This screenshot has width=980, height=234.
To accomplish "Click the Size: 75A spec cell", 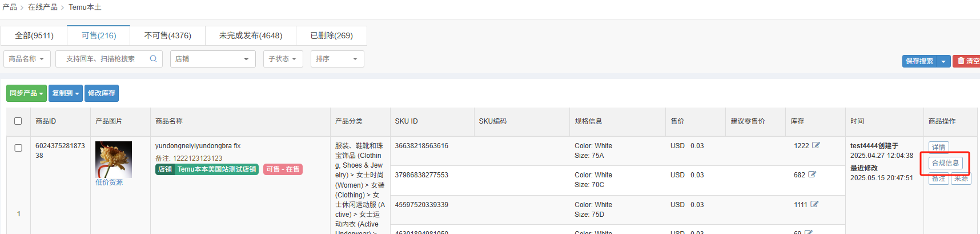I will point(589,156).
